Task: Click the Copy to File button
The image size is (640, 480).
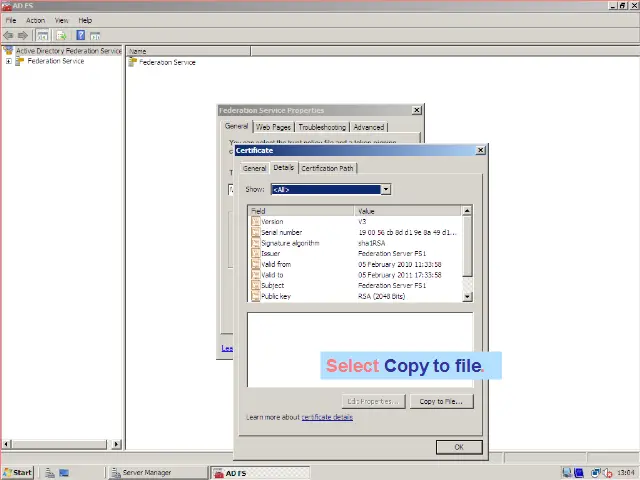Action: [440, 401]
